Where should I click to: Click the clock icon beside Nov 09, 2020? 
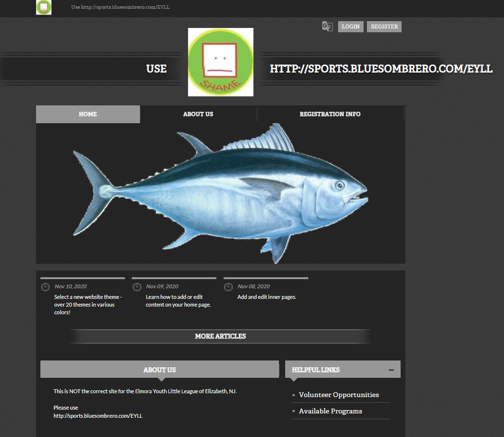click(137, 287)
